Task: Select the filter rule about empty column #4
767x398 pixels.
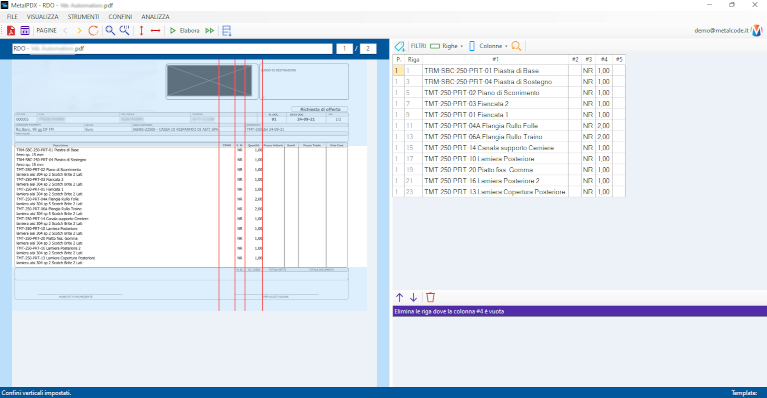Action: (580, 311)
